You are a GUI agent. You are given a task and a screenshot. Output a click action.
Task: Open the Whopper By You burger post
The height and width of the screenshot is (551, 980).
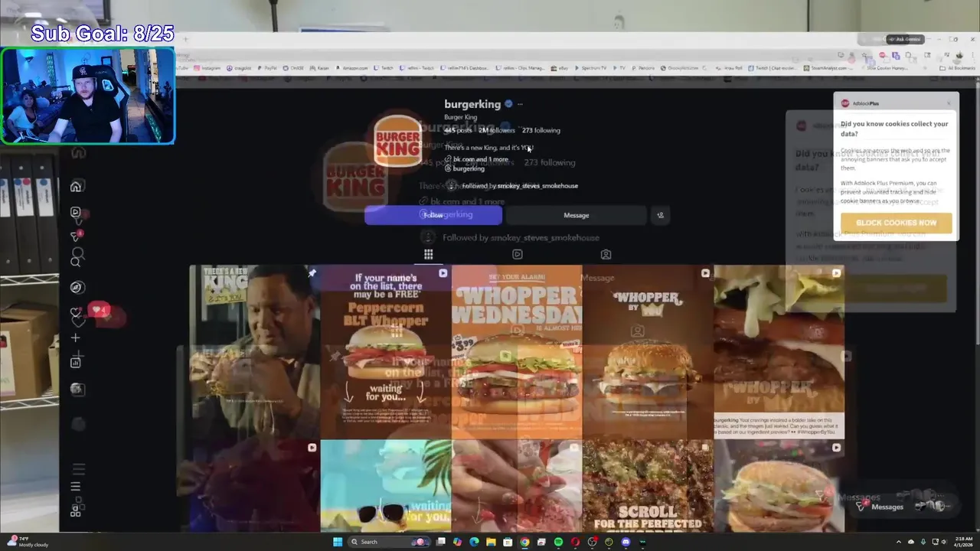[x=648, y=352]
